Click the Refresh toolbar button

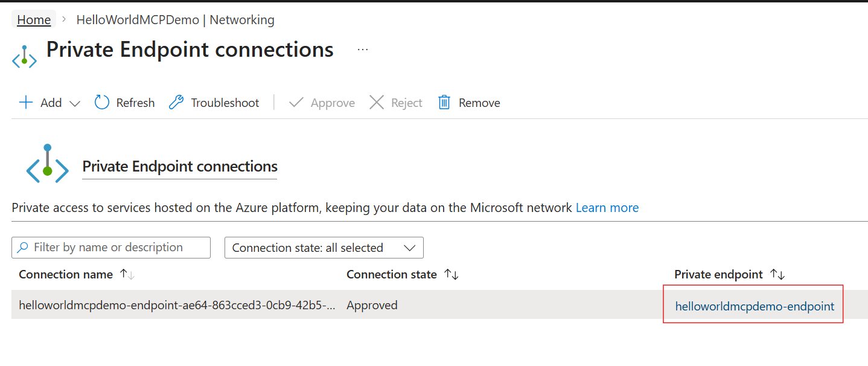coord(125,103)
